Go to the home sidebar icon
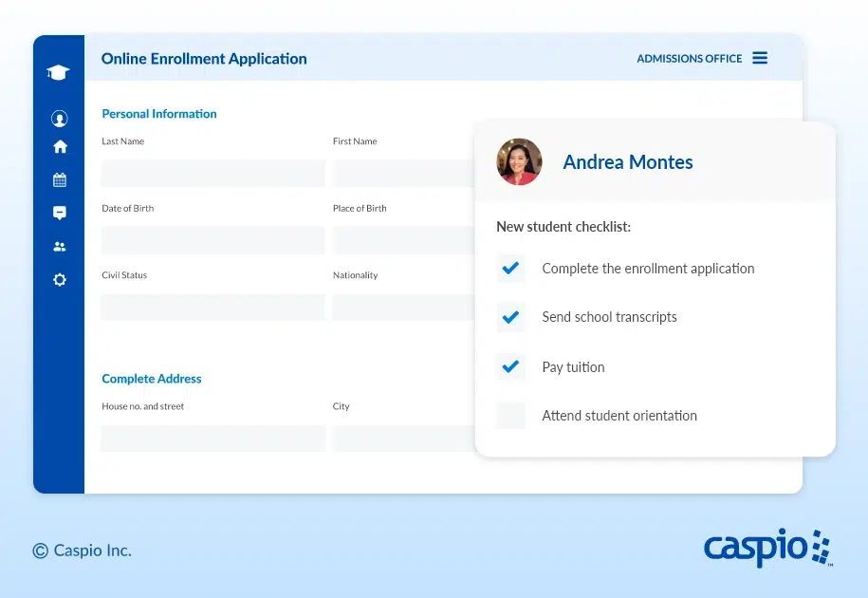868x598 pixels. coord(60,147)
